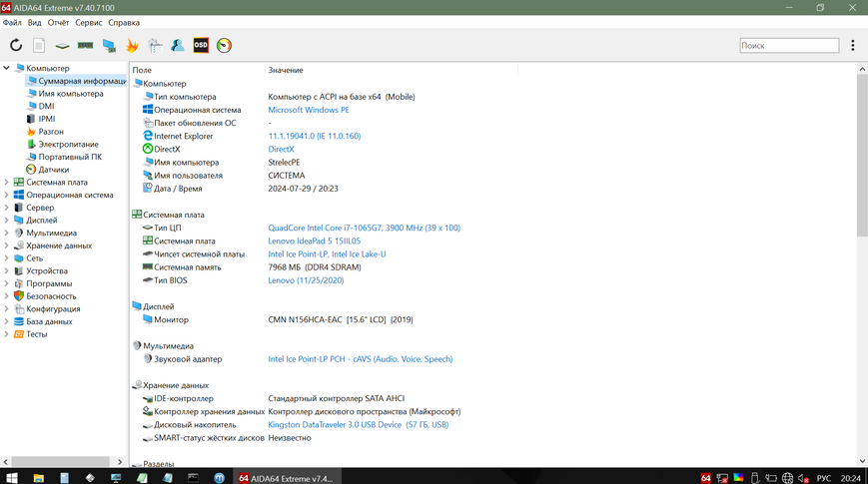The height and width of the screenshot is (484, 868).
Task: Open the Вид menu
Action: tap(34, 23)
